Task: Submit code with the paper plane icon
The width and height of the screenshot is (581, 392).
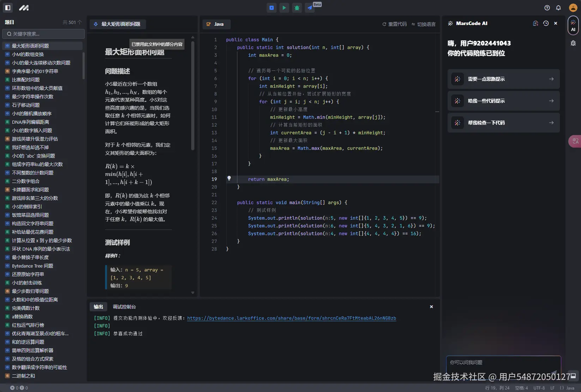Action: 310,8
